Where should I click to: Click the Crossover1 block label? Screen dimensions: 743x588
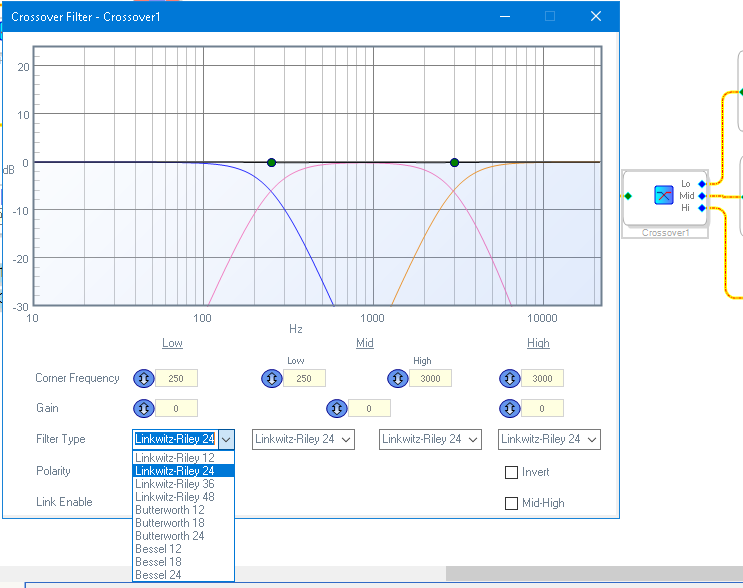(x=665, y=233)
